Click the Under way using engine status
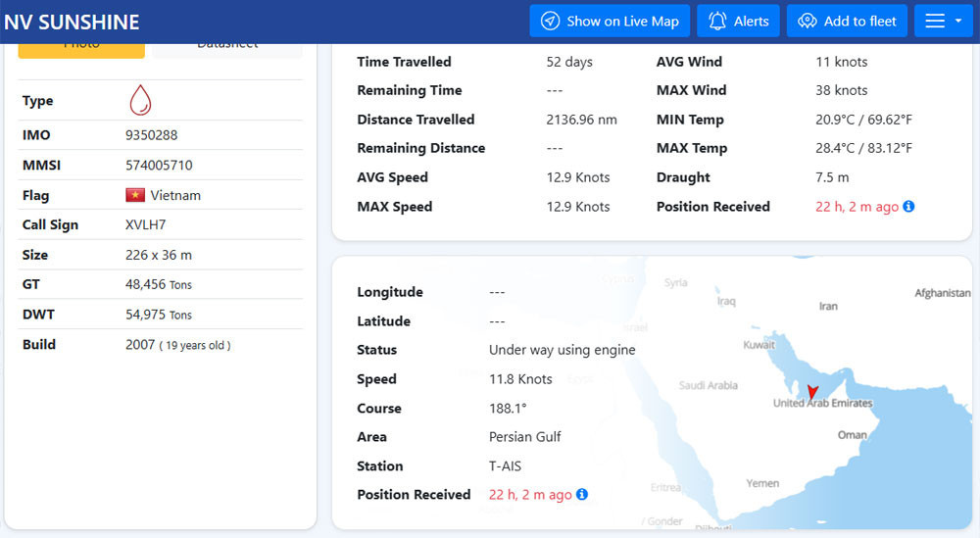The image size is (980, 538). pyautogui.click(x=562, y=350)
